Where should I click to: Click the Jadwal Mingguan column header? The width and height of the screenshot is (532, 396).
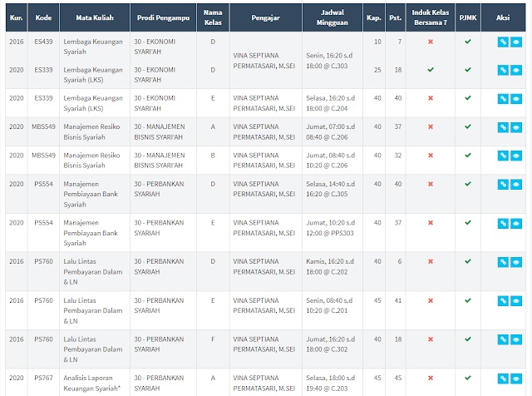point(332,17)
